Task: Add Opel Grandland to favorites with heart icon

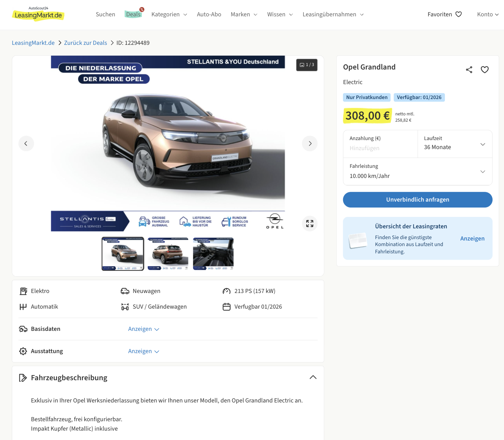Action: pos(485,70)
